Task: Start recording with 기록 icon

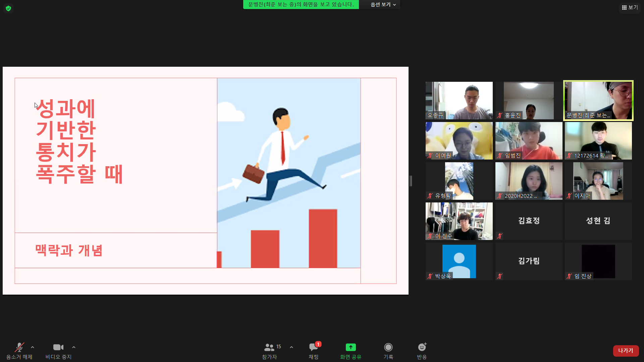Action: point(388,348)
